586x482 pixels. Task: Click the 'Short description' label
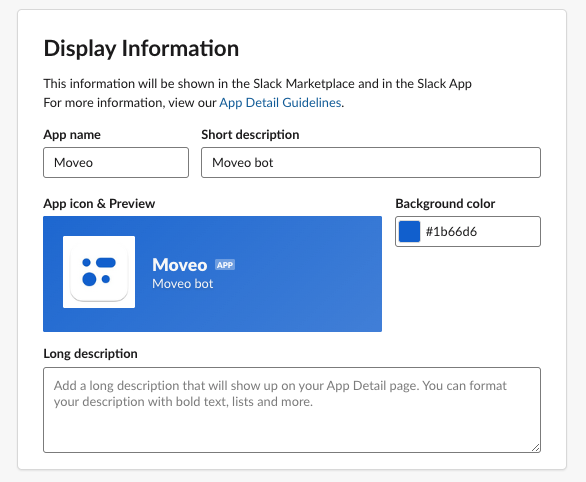click(250, 135)
